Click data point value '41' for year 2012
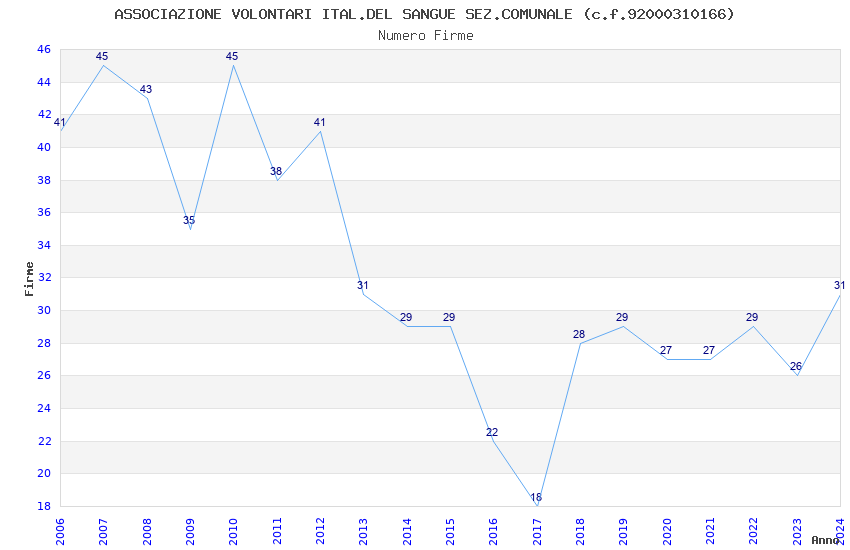The image size is (850, 550). click(x=319, y=122)
